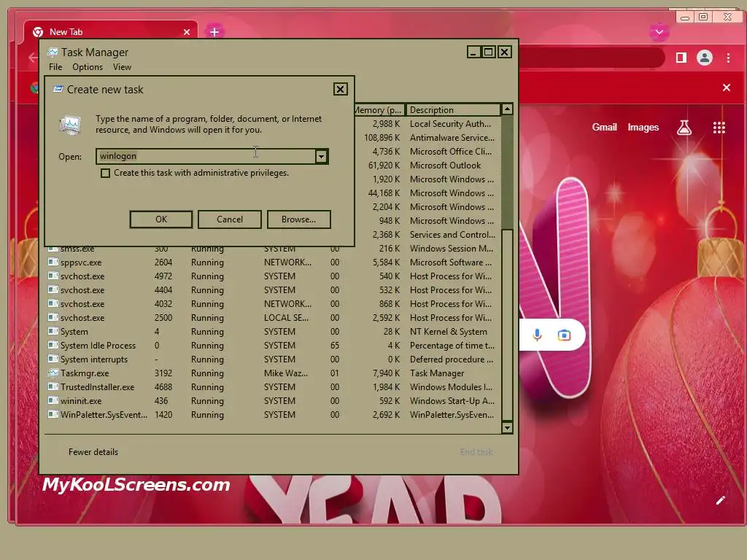Select the wininit.exe process row

(x=274, y=401)
